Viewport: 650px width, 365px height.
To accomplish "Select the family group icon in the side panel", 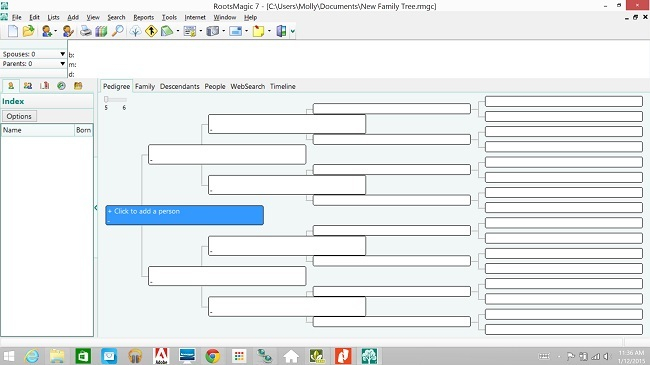I will (x=28, y=86).
